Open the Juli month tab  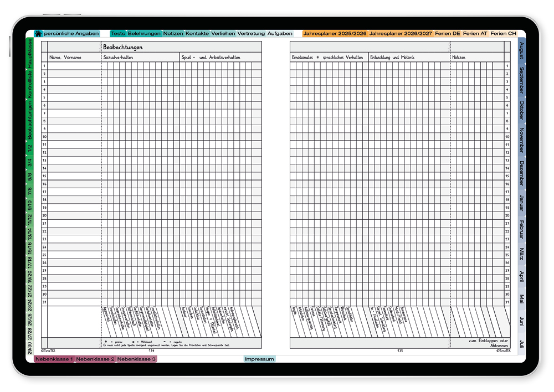coord(521,344)
